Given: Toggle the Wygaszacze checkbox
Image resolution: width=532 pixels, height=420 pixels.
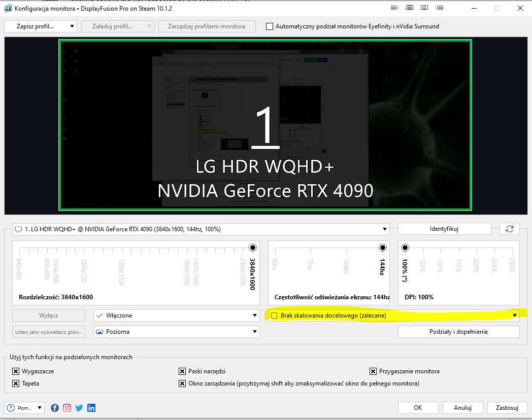Looking at the screenshot, I should click(x=16, y=371).
